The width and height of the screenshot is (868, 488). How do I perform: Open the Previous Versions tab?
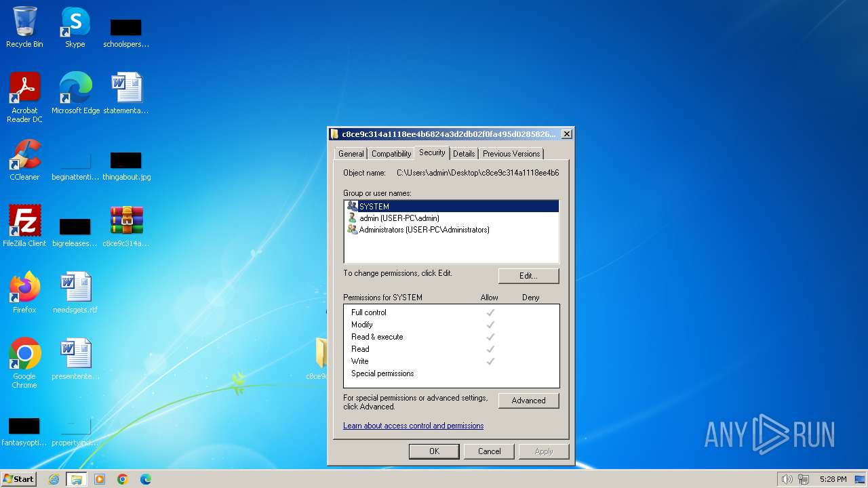pyautogui.click(x=511, y=154)
